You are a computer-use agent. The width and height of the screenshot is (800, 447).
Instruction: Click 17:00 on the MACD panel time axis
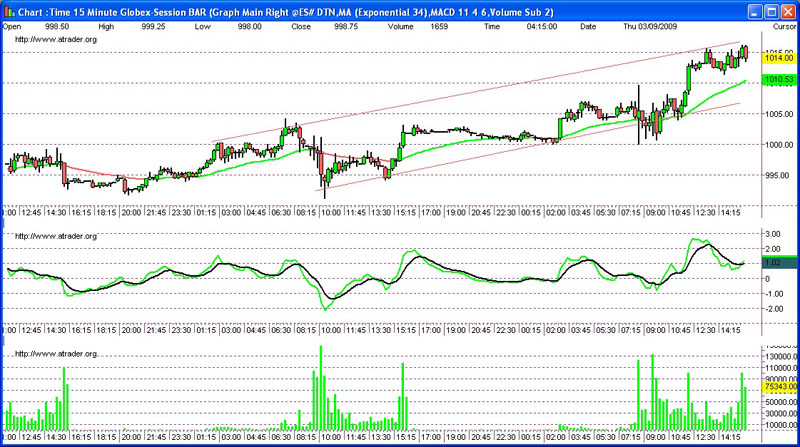click(431, 330)
